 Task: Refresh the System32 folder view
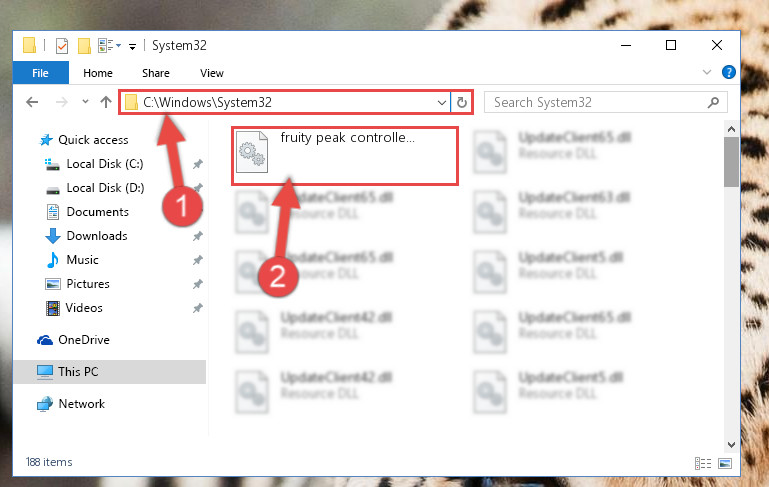click(x=461, y=103)
